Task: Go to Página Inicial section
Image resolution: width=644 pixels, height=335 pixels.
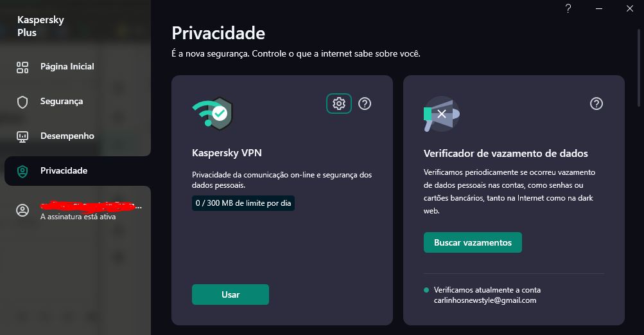Action: pos(67,67)
